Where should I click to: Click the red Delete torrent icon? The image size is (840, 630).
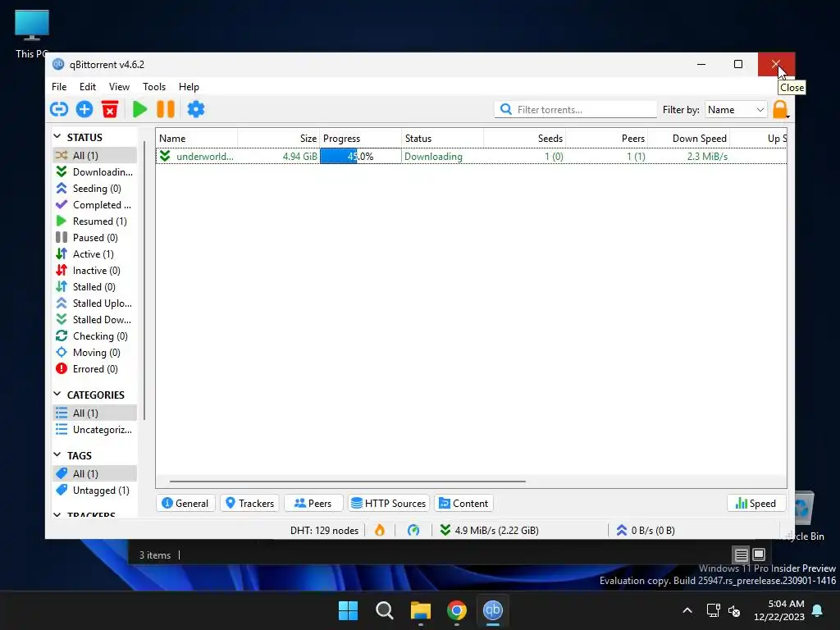(110, 109)
